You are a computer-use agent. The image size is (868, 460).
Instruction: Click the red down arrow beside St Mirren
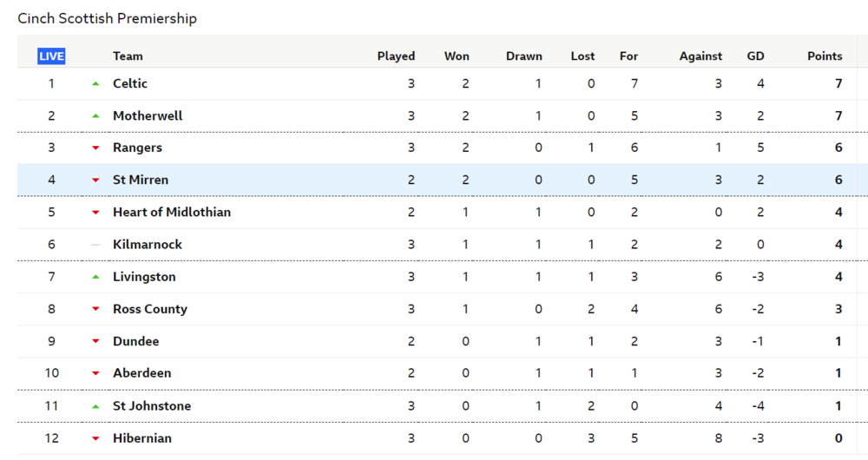click(95, 181)
